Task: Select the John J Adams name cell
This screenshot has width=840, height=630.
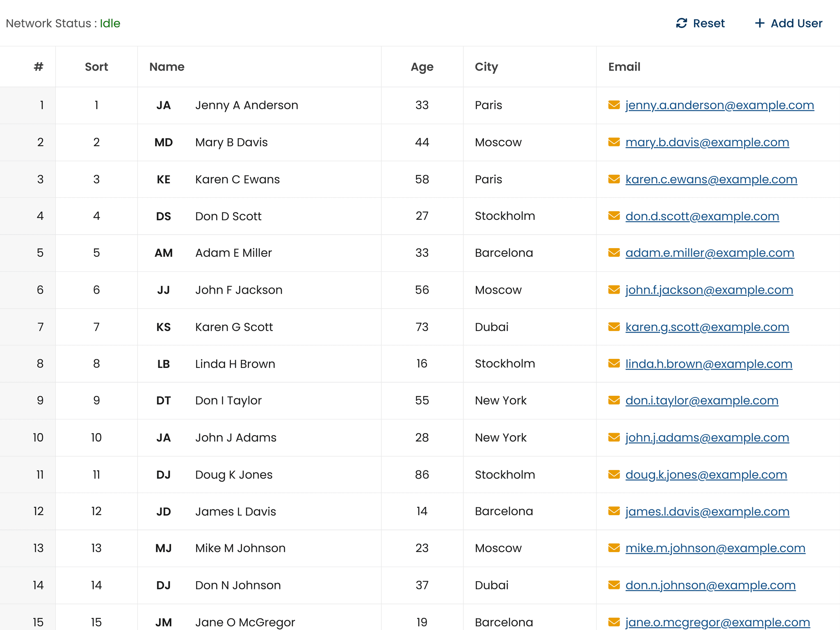Action: pyautogui.click(x=235, y=437)
